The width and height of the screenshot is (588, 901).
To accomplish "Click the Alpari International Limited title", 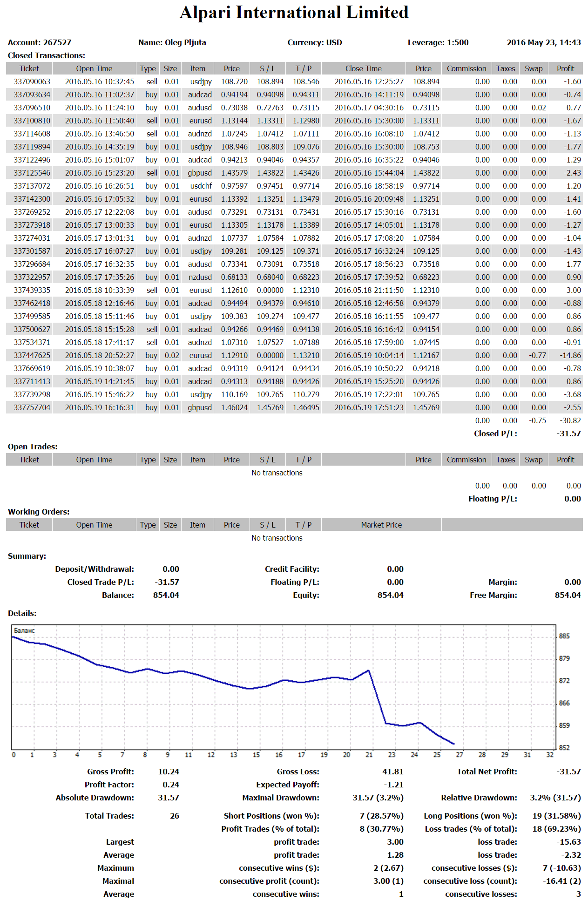I will click(294, 13).
